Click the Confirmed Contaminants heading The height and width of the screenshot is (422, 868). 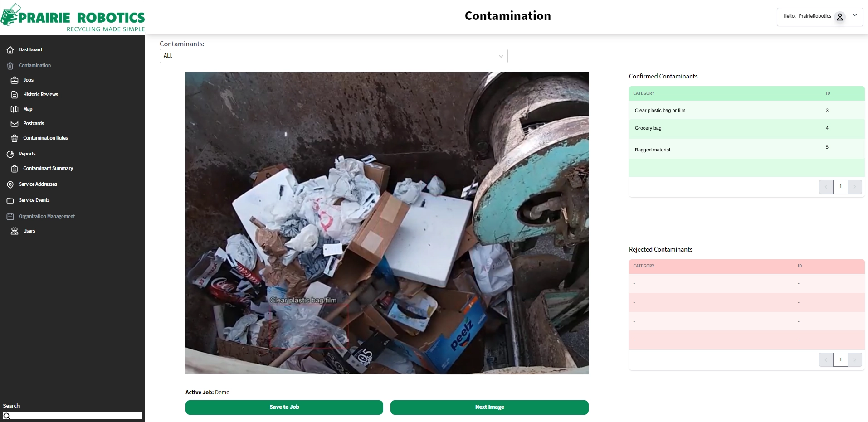point(663,76)
